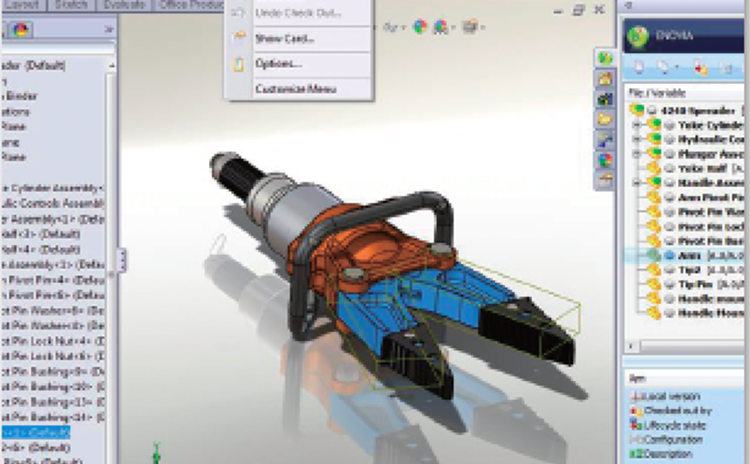Expand the Yoke Cylinder node in ENOVIA tree

[x=637, y=124]
